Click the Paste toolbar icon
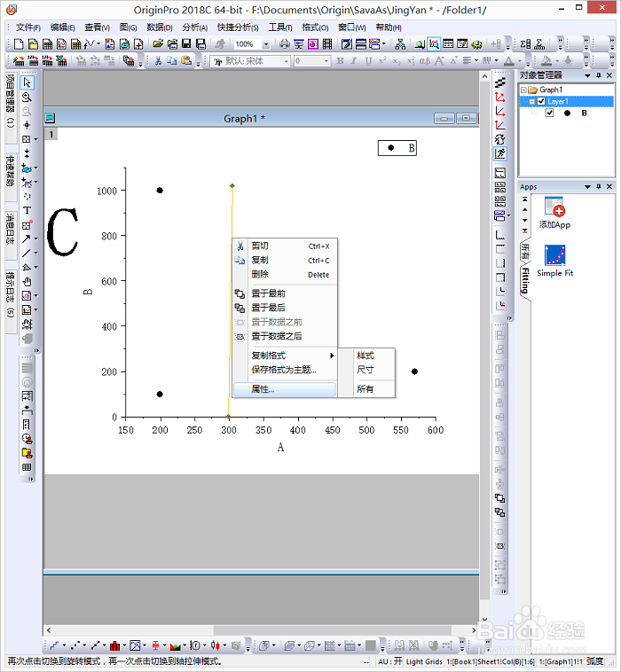This screenshot has height=672, width=621. point(185,61)
